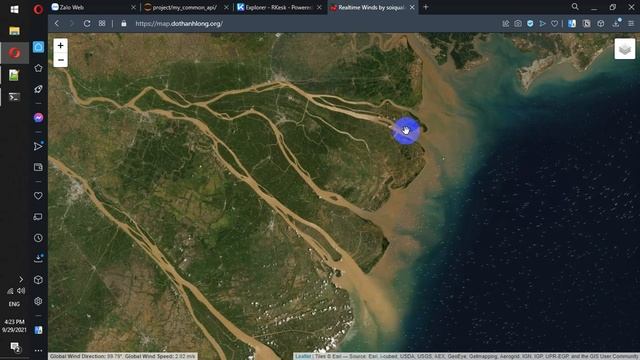640x360 pixels.
Task: Open downloads in the toolbar
Action: point(616,24)
